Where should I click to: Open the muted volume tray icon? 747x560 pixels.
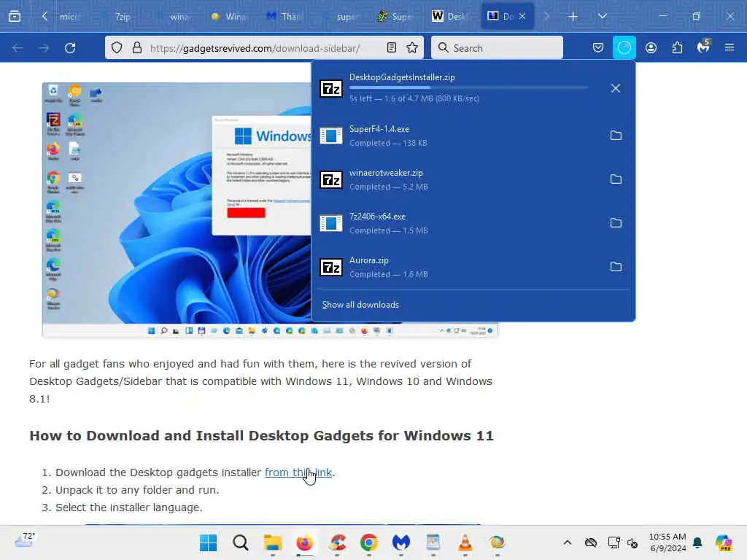tap(632, 542)
